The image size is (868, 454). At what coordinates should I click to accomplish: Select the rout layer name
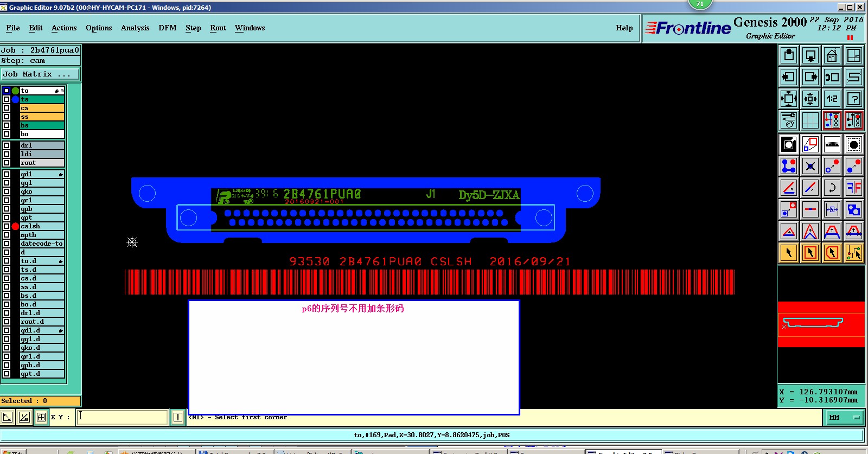pos(42,163)
